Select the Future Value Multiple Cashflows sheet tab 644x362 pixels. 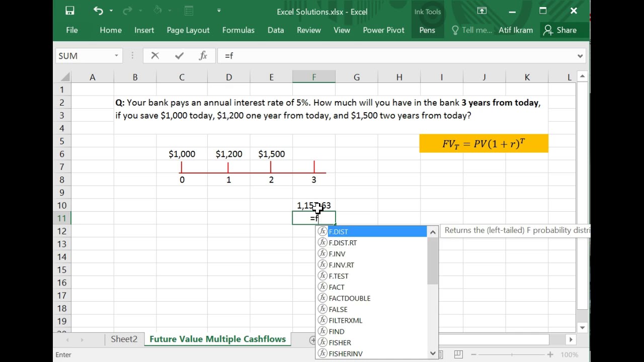[x=217, y=339]
